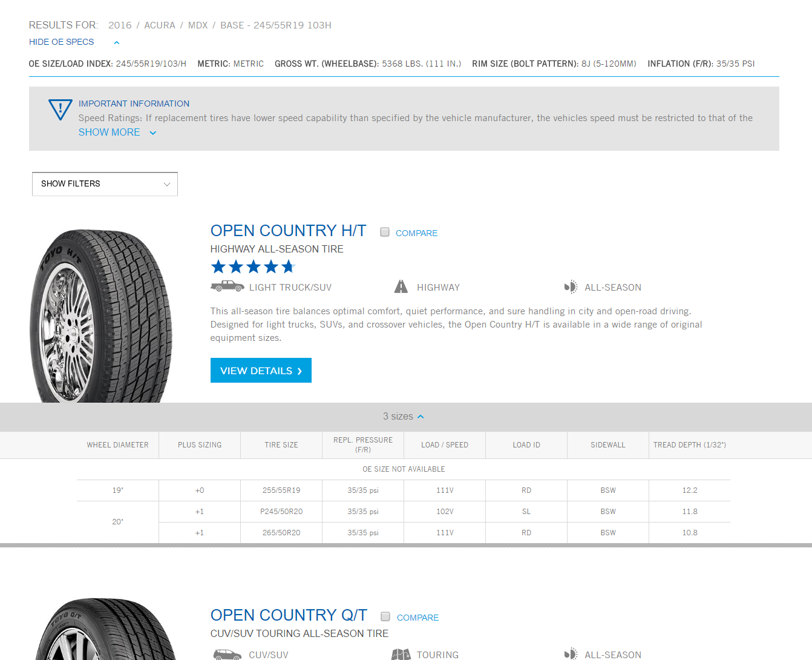Click the Wheel Diameter column header
Screen dimensions: 812x660
pos(117,445)
